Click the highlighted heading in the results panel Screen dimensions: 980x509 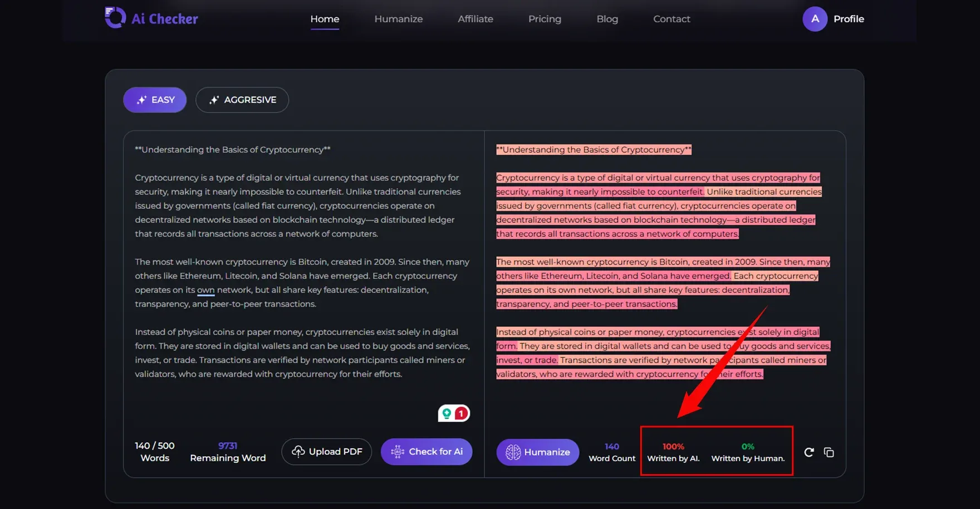[x=594, y=150]
